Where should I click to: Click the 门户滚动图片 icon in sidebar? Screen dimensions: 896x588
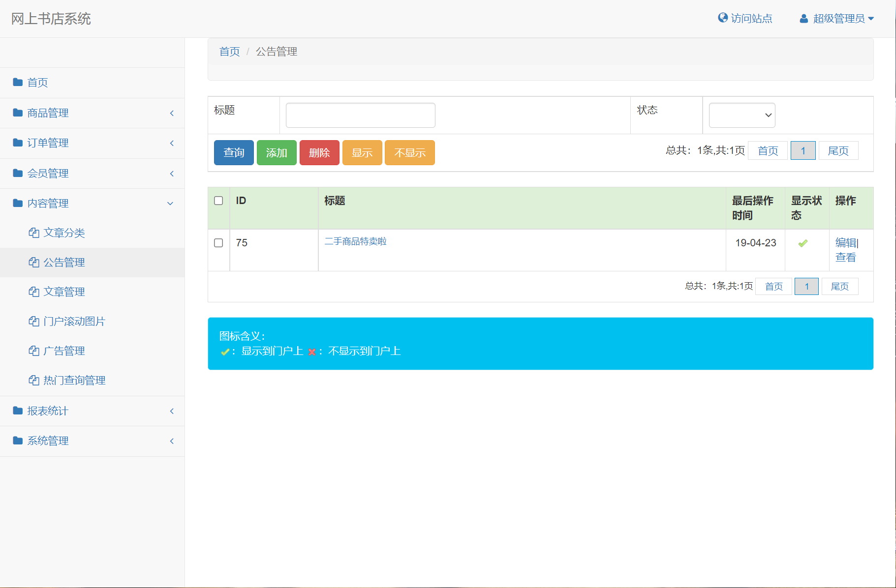pyautogui.click(x=33, y=321)
